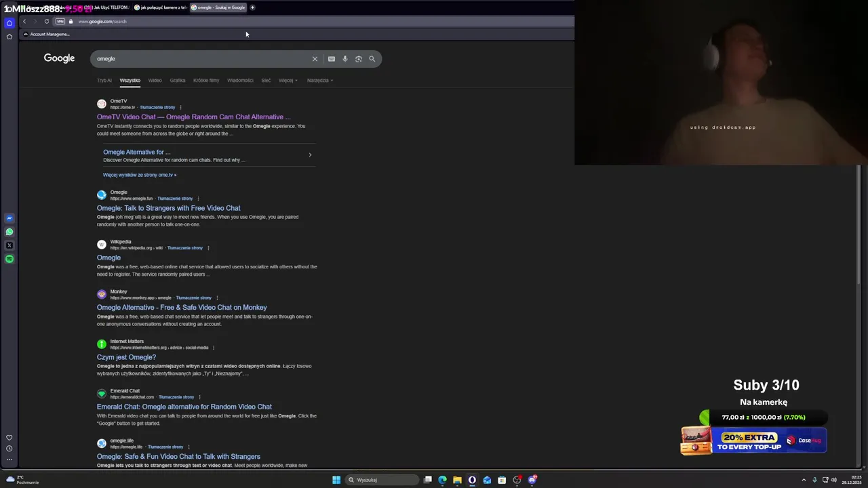868x488 pixels.
Task: Open Wikipedia Omegle result
Action: point(108,258)
